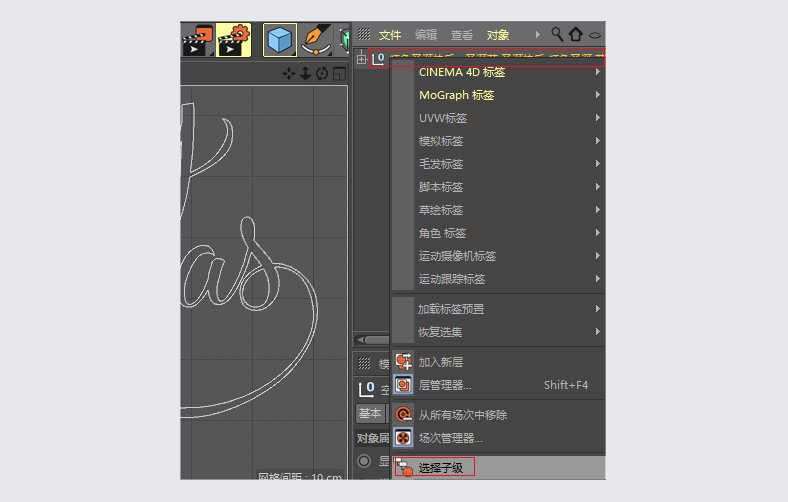
Task: Expand the 加载标签预置 submenu
Action: coord(499,309)
